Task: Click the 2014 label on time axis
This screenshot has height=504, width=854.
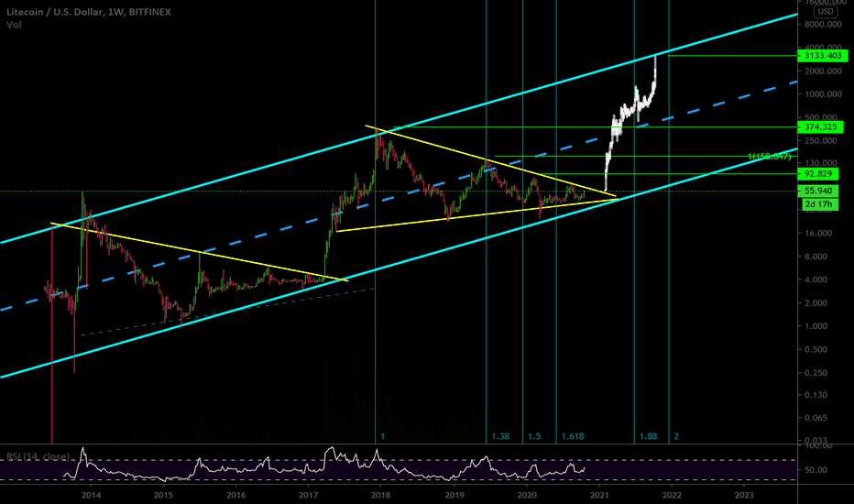Action: coord(91,495)
